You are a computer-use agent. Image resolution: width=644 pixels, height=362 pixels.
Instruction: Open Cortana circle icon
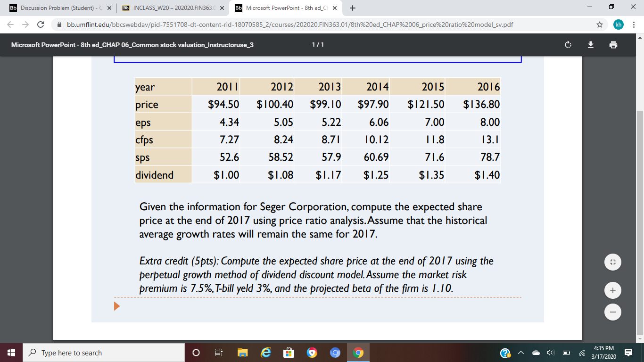point(196,353)
